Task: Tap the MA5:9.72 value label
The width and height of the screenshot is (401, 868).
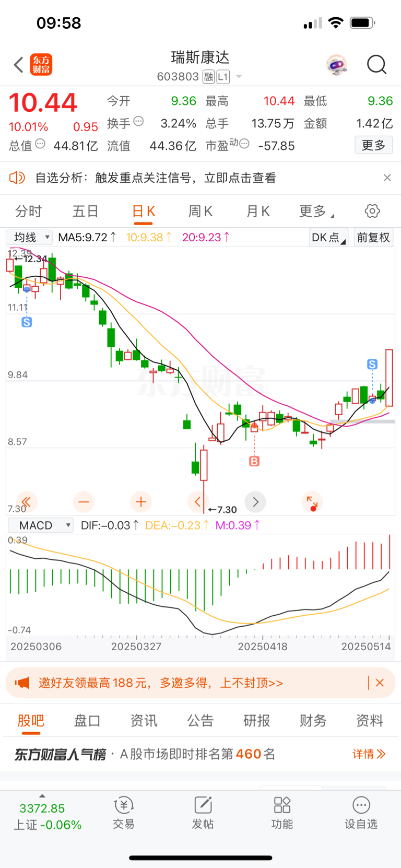Action: point(87,237)
